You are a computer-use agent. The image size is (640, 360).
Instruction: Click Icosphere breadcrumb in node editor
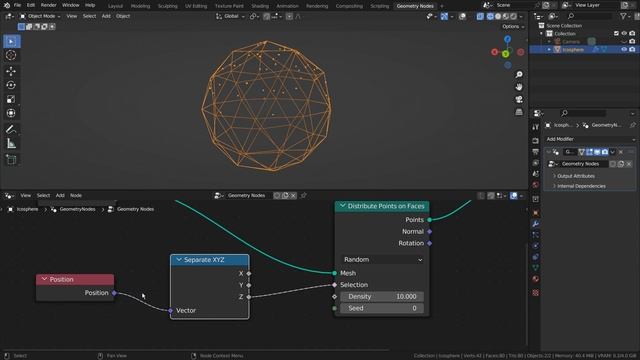coord(27,209)
